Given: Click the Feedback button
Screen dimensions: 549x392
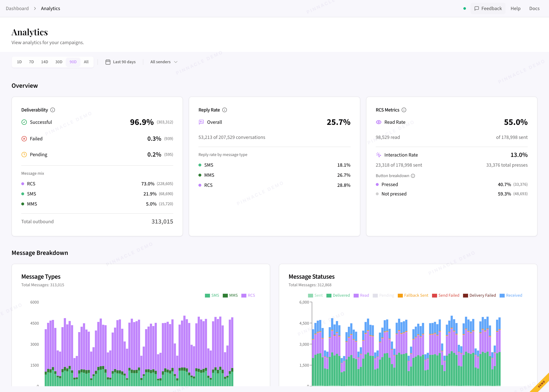Looking at the screenshot, I should pyautogui.click(x=488, y=8).
